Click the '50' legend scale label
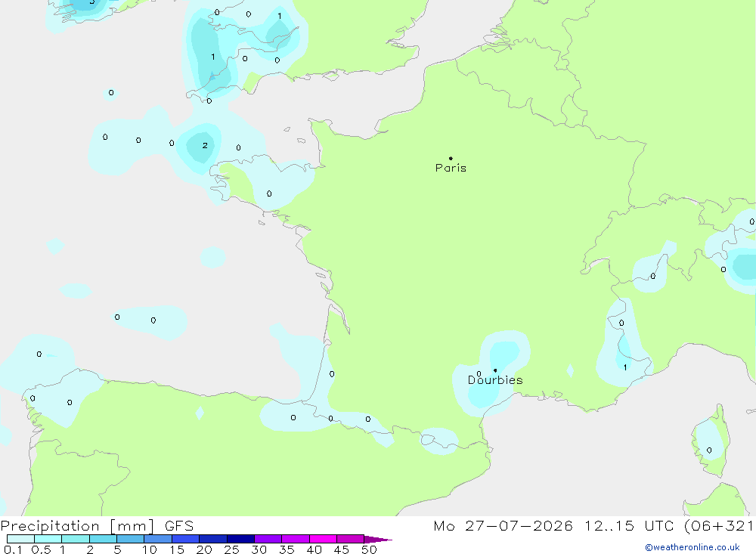 point(369,549)
